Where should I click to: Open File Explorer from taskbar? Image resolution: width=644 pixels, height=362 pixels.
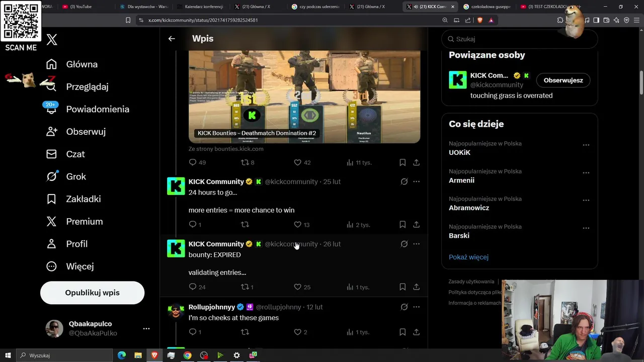point(138,355)
